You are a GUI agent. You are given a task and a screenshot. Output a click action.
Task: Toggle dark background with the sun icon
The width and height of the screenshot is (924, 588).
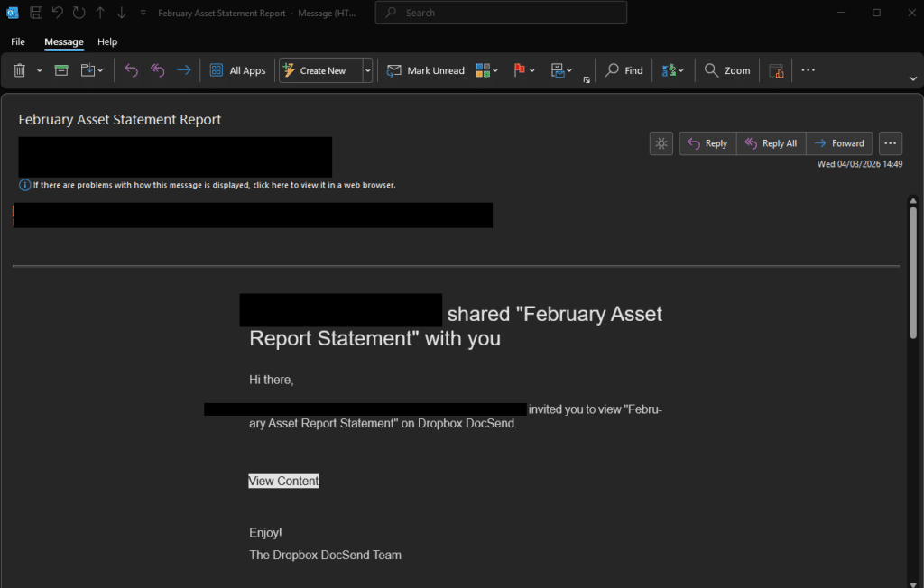pyautogui.click(x=661, y=143)
